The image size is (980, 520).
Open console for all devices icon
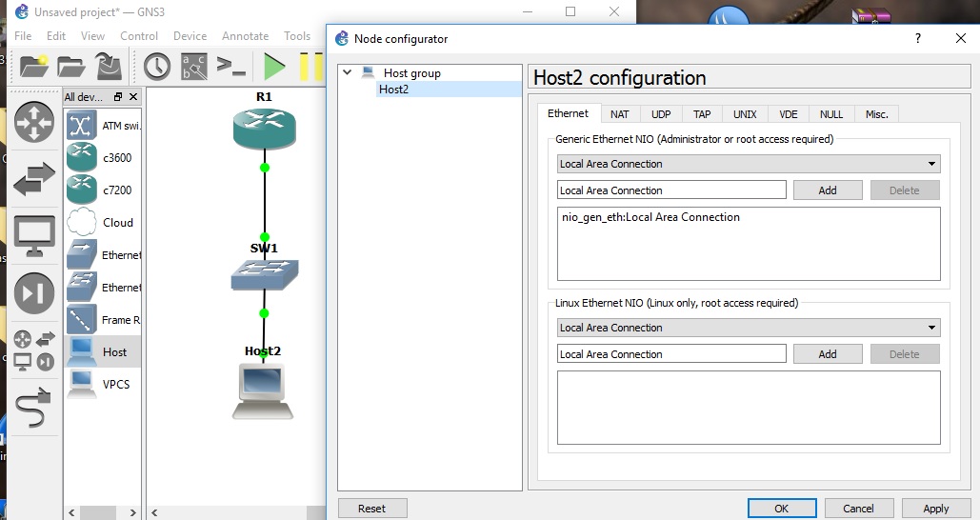pyautogui.click(x=230, y=67)
